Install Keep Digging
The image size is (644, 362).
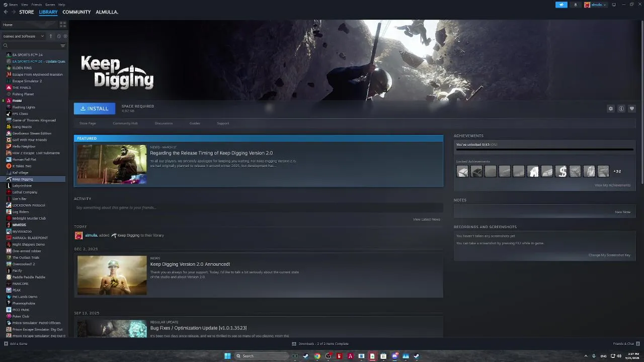tap(95, 109)
